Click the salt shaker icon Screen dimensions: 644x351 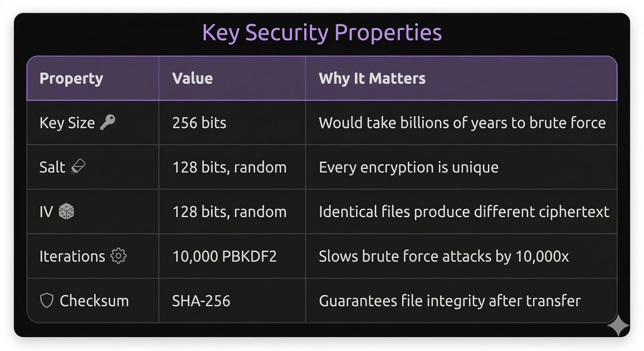(x=78, y=167)
